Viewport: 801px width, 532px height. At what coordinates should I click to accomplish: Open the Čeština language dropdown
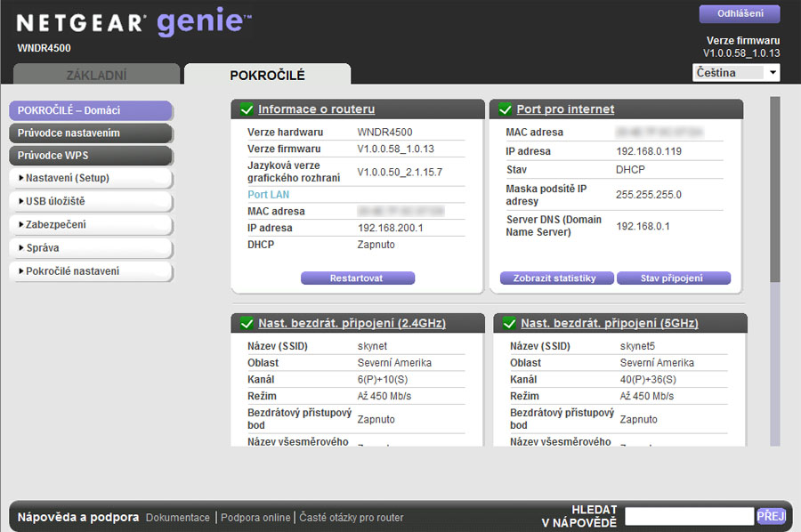(x=736, y=72)
